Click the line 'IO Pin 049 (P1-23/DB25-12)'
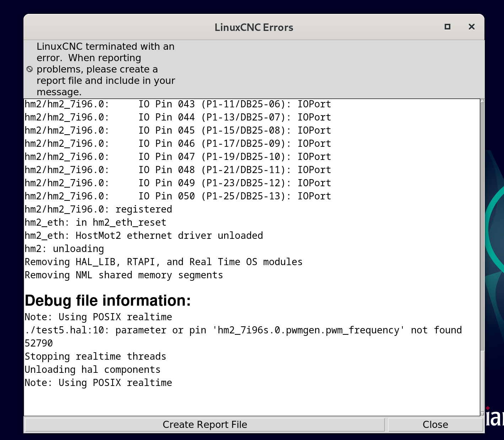This screenshot has height=440, width=504. (178, 183)
